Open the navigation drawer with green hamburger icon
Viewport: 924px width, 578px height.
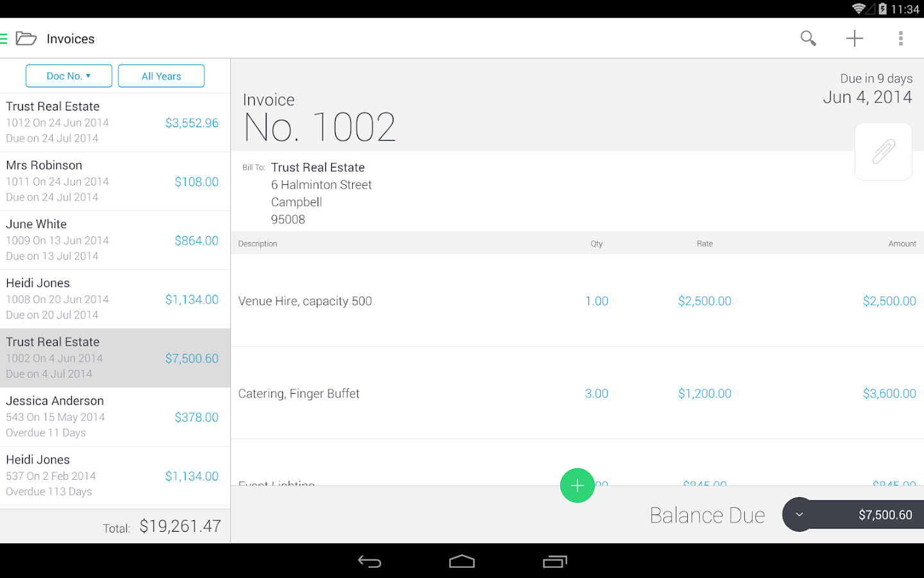click(x=5, y=38)
